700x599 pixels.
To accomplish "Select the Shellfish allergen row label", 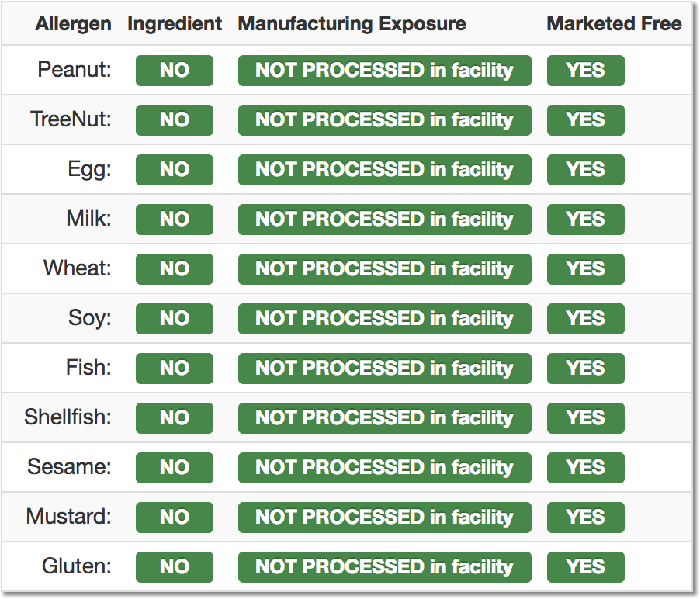I will pyautogui.click(x=68, y=417).
